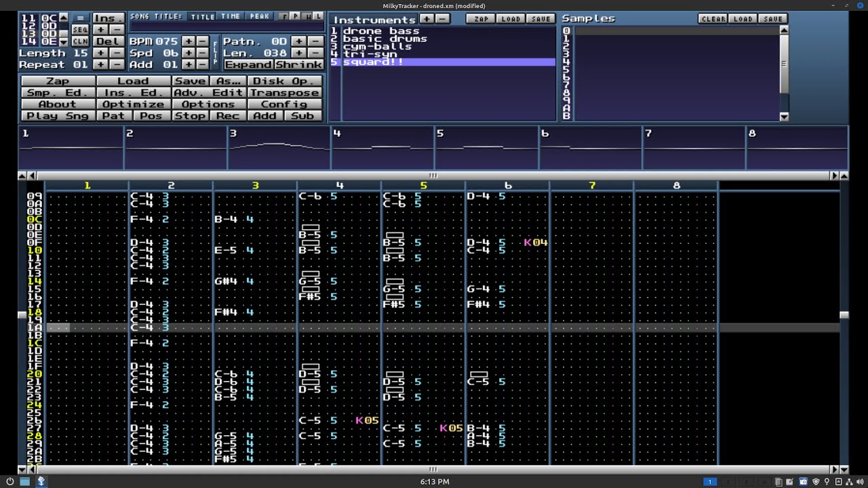
Task: Save the module with the Save button
Action: pyautogui.click(x=190, y=81)
